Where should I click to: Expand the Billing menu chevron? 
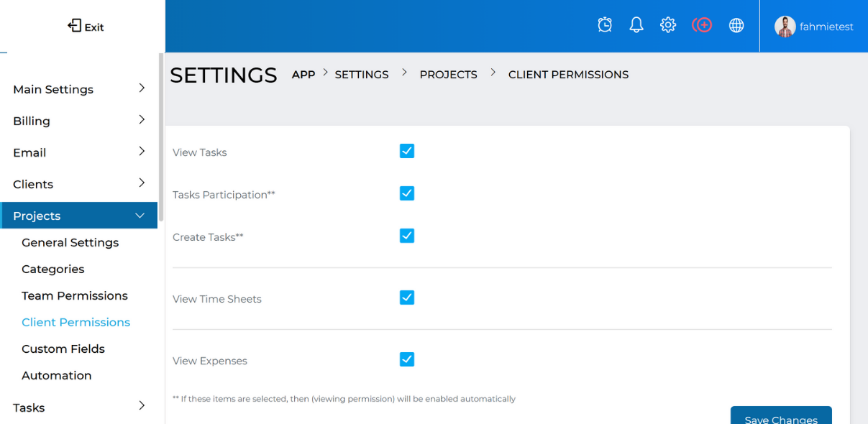click(142, 120)
